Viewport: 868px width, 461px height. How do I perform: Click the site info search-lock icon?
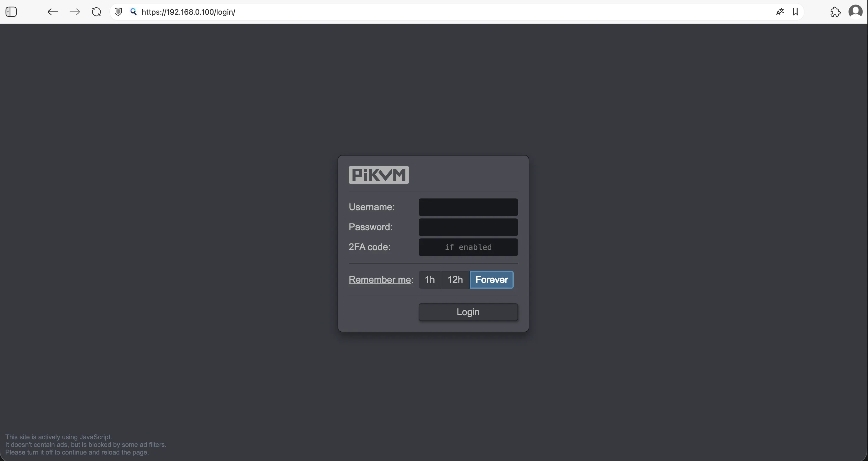tap(133, 12)
